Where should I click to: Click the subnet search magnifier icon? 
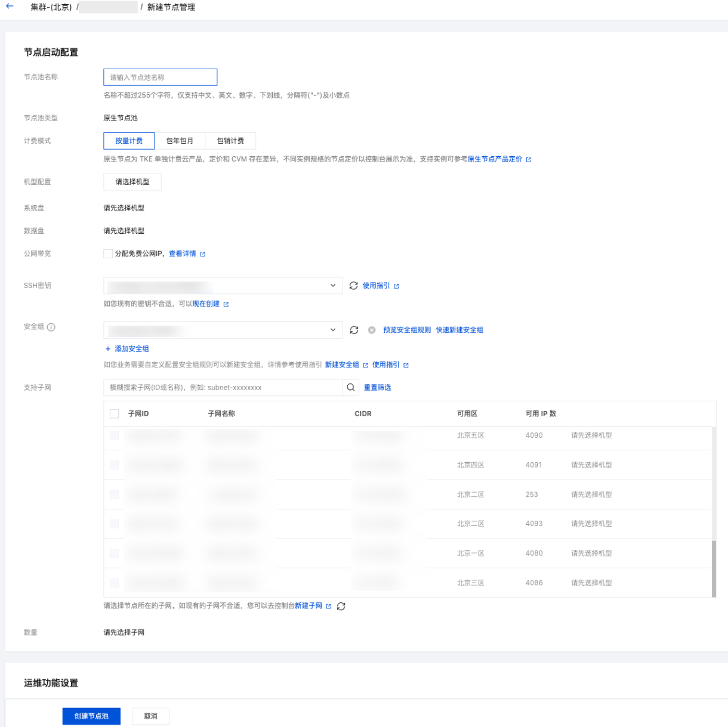pos(351,388)
